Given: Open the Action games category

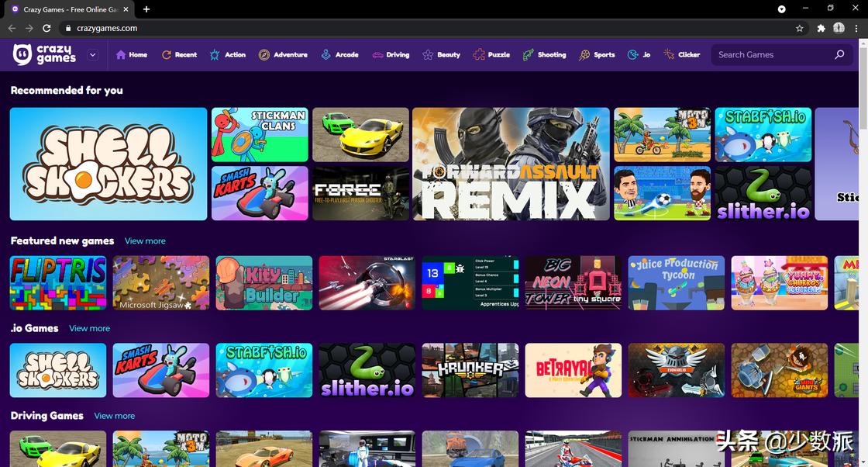Looking at the screenshot, I should pyautogui.click(x=227, y=55).
